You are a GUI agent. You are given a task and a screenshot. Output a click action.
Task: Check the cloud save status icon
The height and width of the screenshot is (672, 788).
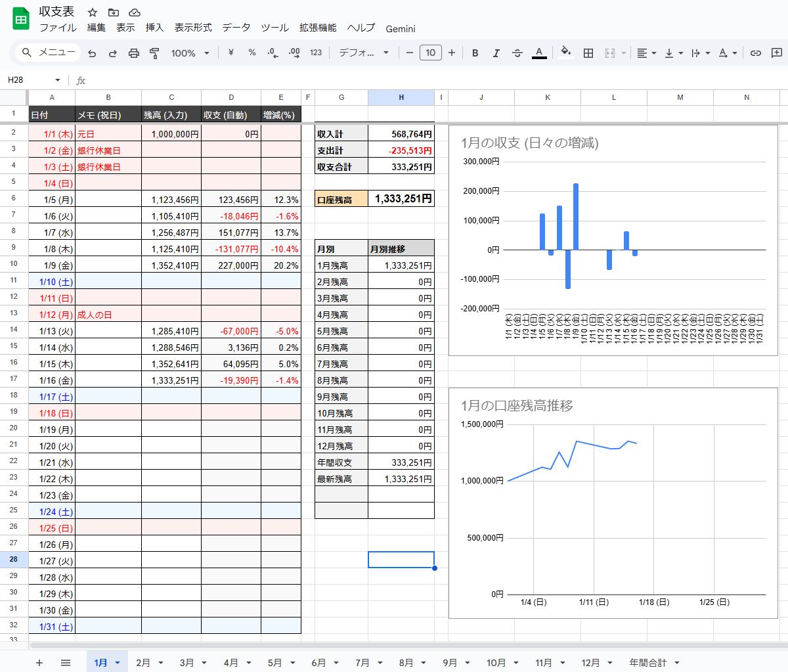pos(134,12)
